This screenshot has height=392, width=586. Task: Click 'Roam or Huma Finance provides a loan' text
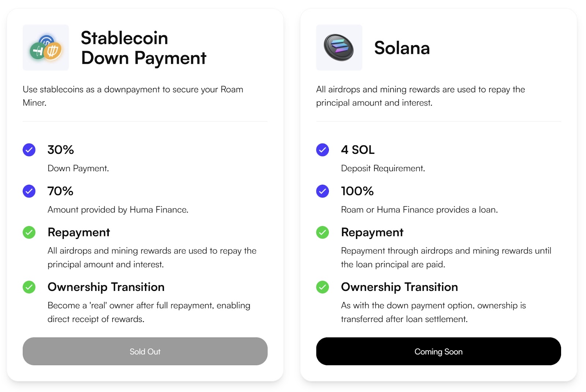click(419, 210)
